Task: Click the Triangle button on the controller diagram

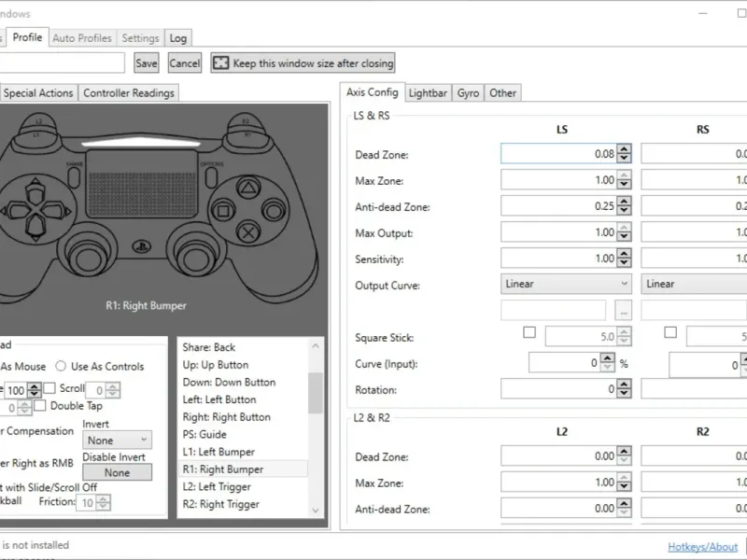Action: coord(248,188)
